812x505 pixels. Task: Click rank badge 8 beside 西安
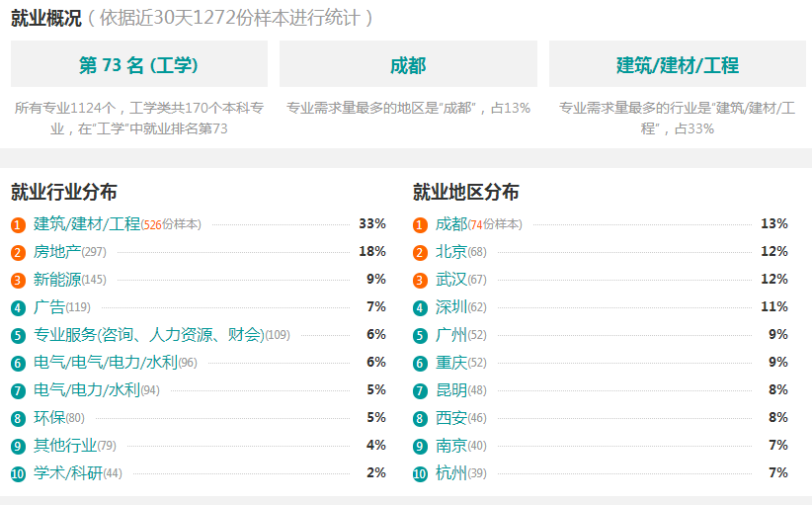pyautogui.click(x=420, y=418)
